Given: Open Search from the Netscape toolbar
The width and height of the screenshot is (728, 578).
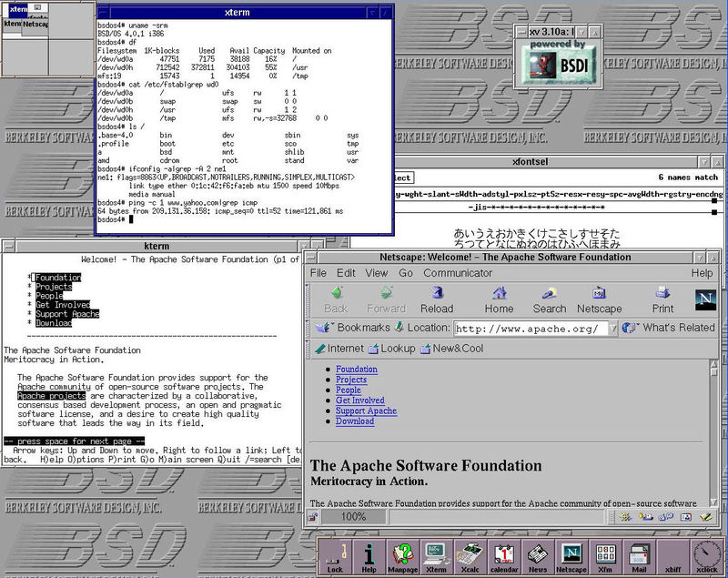Looking at the screenshot, I should 550,299.
